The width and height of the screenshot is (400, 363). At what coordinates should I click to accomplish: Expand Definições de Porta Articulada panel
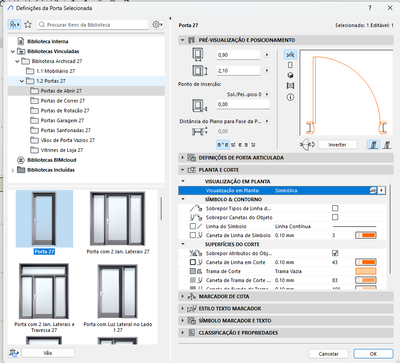(x=182, y=158)
